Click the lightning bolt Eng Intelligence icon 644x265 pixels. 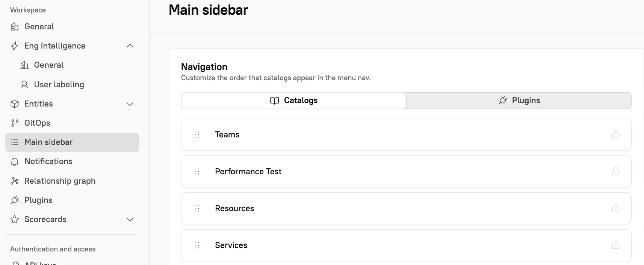[x=15, y=46]
